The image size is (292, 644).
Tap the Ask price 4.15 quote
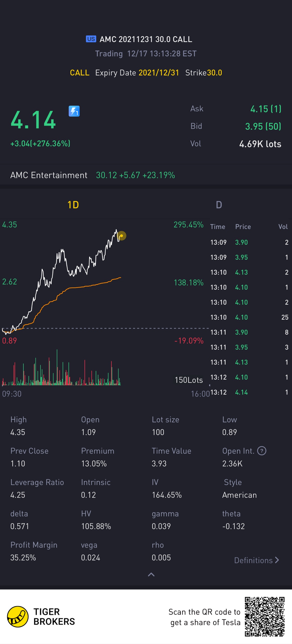coord(266,109)
